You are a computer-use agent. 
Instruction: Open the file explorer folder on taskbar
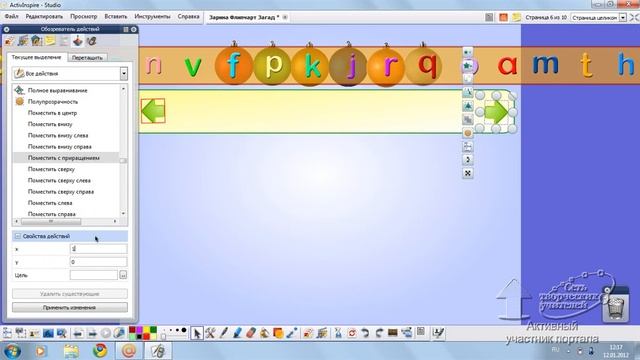coord(71,351)
